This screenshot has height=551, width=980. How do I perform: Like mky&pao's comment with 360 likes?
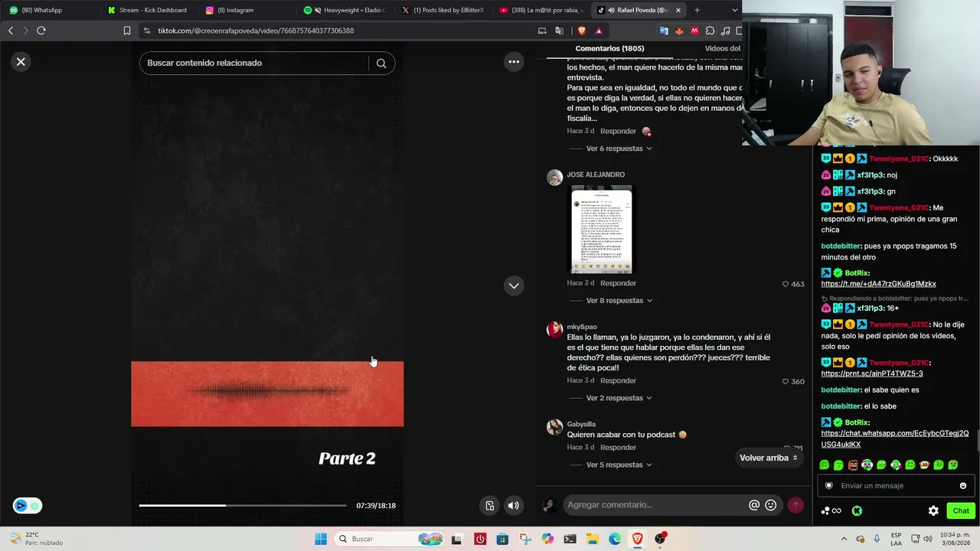click(786, 381)
